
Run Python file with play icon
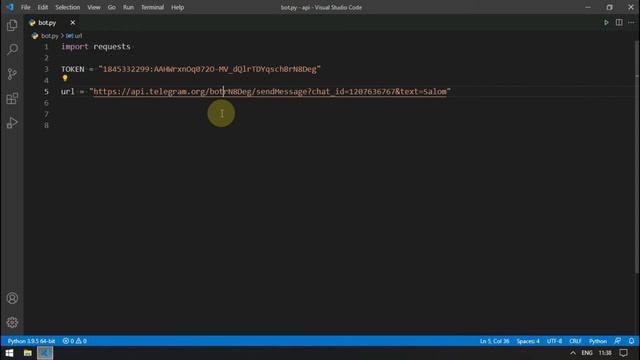pos(606,22)
